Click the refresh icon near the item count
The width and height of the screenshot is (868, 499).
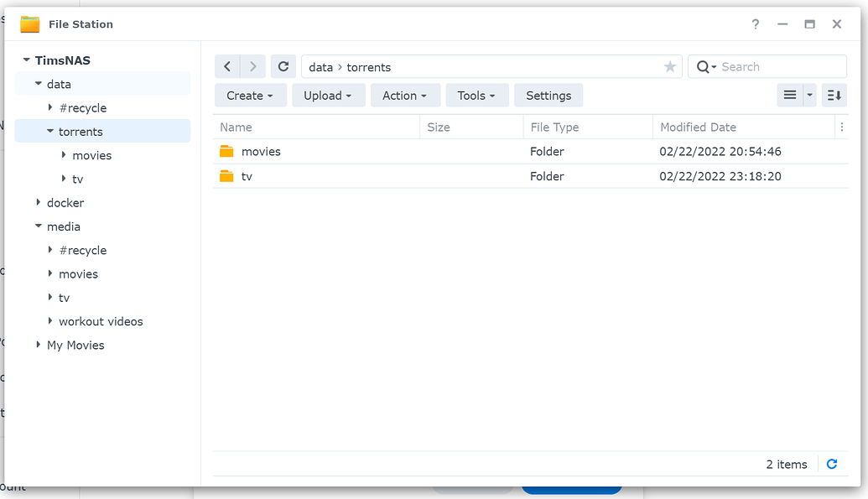pos(831,464)
